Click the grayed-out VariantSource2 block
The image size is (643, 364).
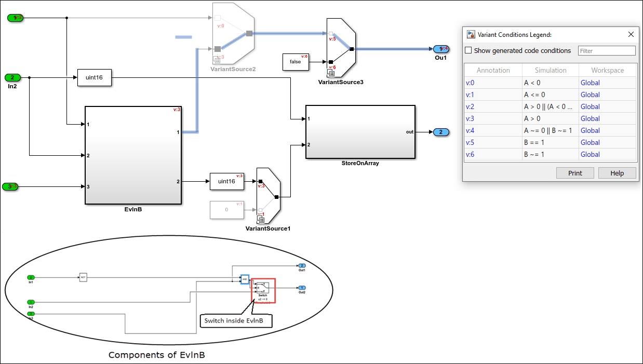[x=232, y=34]
